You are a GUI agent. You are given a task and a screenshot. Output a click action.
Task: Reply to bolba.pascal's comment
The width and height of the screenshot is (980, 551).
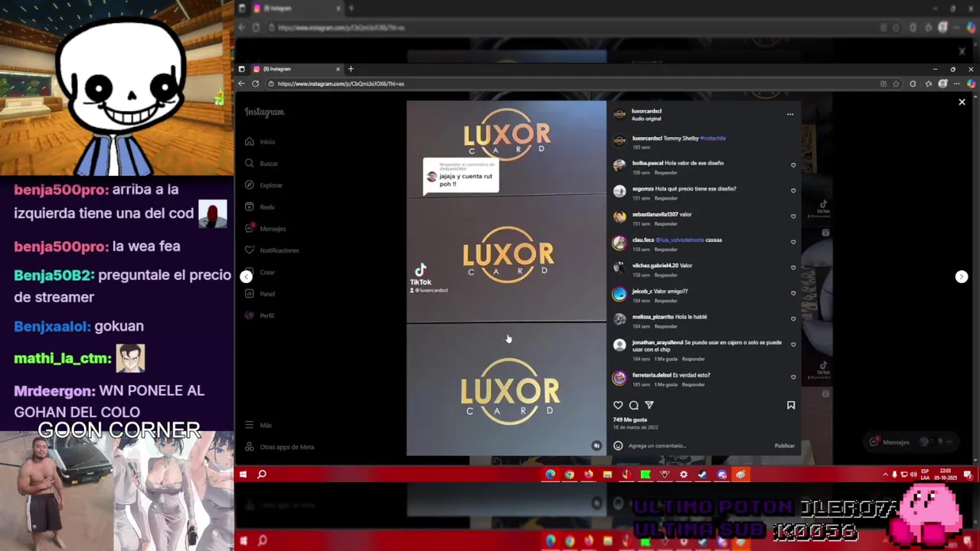point(666,172)
